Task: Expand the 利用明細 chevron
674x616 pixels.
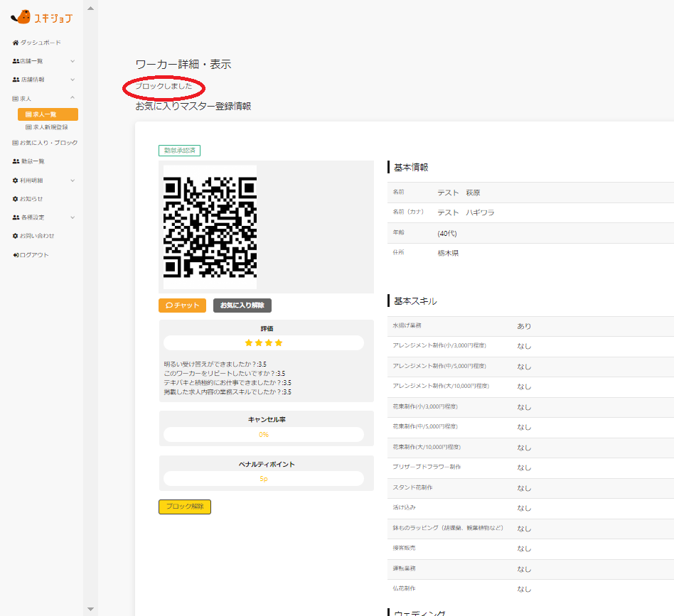Action: (x=73, y=180)
